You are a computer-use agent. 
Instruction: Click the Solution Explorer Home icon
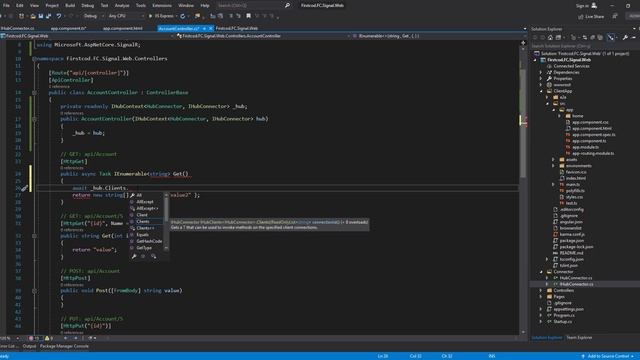coord(550,37)
